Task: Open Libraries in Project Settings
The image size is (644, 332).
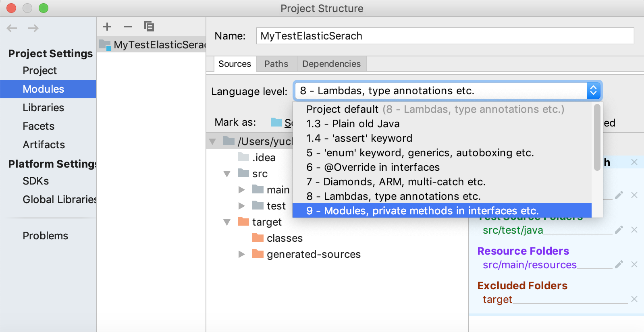Action: pos(44,108)
